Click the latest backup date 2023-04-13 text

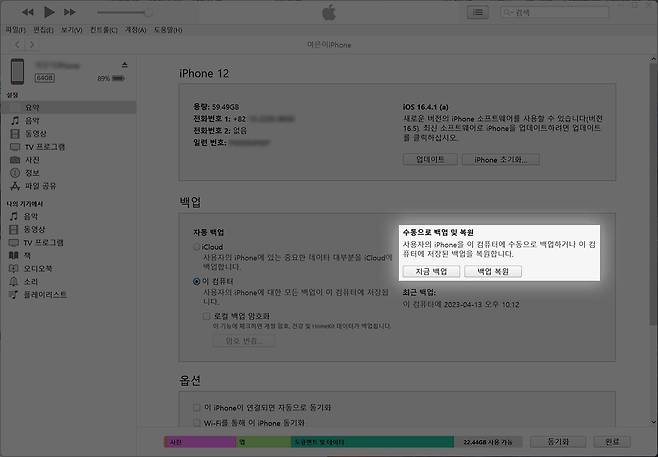click(461, 305)
